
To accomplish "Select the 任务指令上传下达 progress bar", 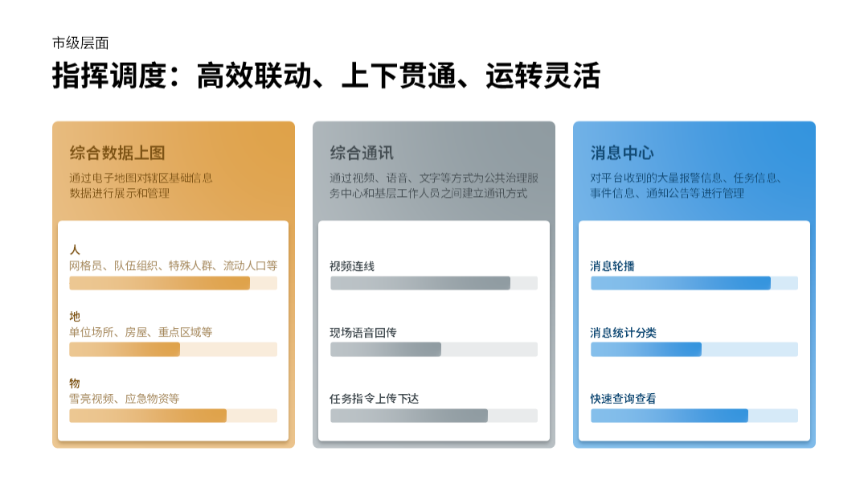I will 433,416.
